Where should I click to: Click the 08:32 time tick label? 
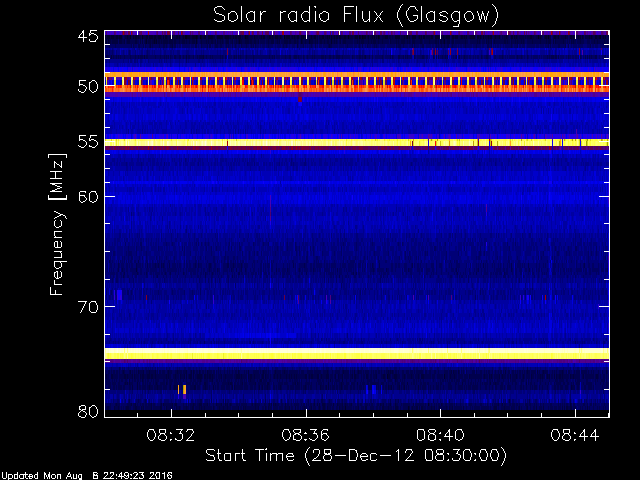point(171,435)
